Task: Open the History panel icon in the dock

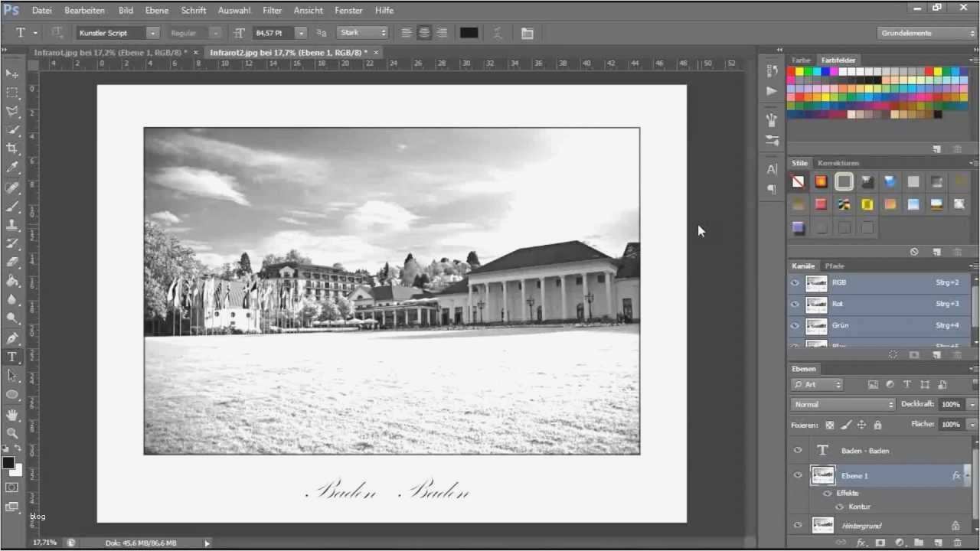Action: coord(772,70)
